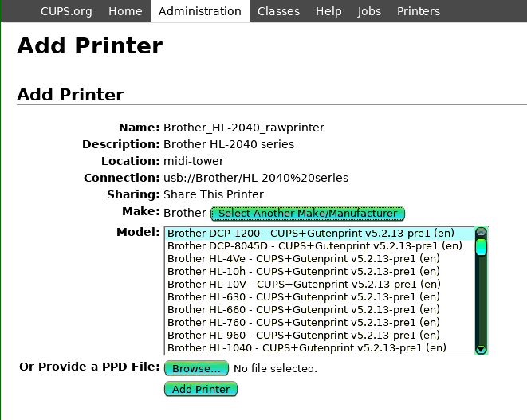This screenshot has height=420, width=527.
Task: Select Brother HL-960 model entry
Action: 319,336
